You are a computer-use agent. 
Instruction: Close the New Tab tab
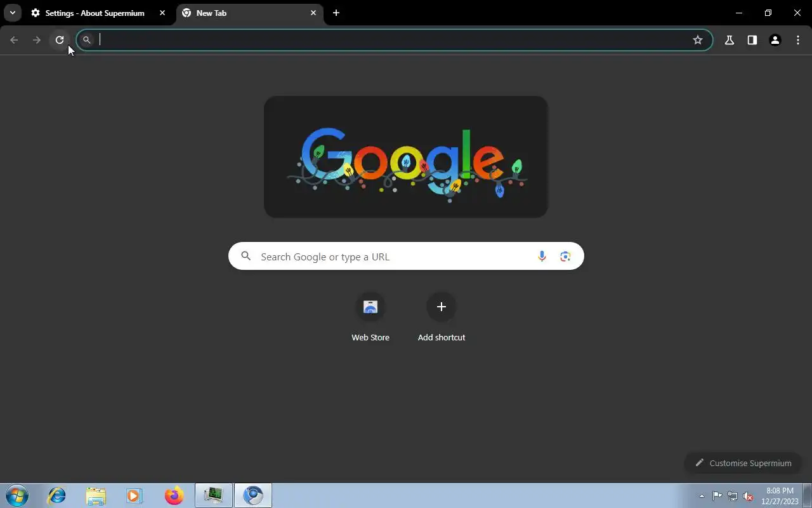pyautogui.click(x=313, y=13)
